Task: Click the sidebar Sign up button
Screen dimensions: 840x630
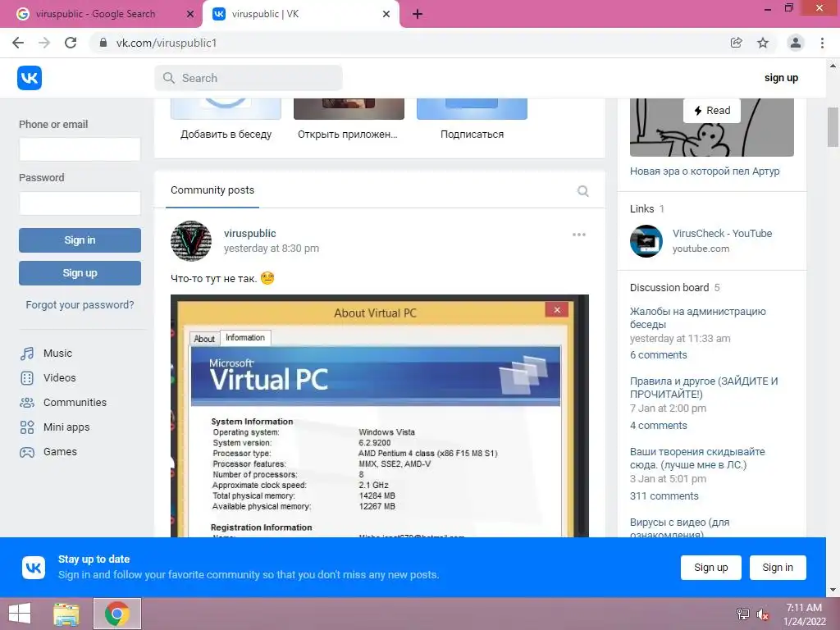Action: pyautogui.click(x=80, y=273)
